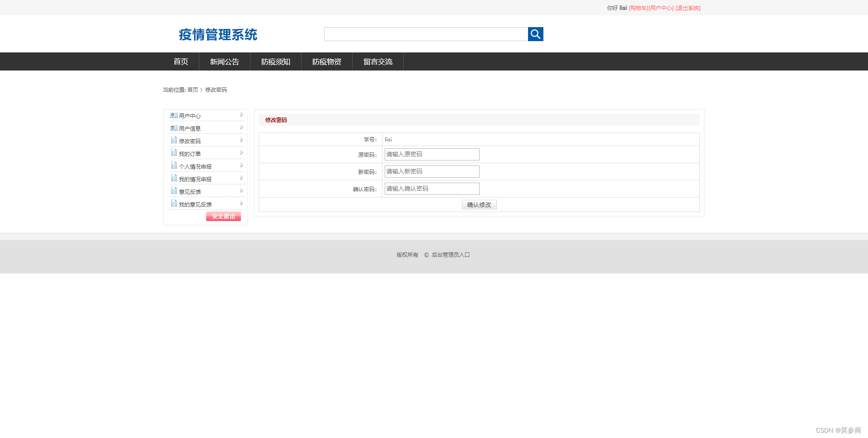
Task: Click the arrow at right of 修改密码 row
Action: (x=241, y=140)
